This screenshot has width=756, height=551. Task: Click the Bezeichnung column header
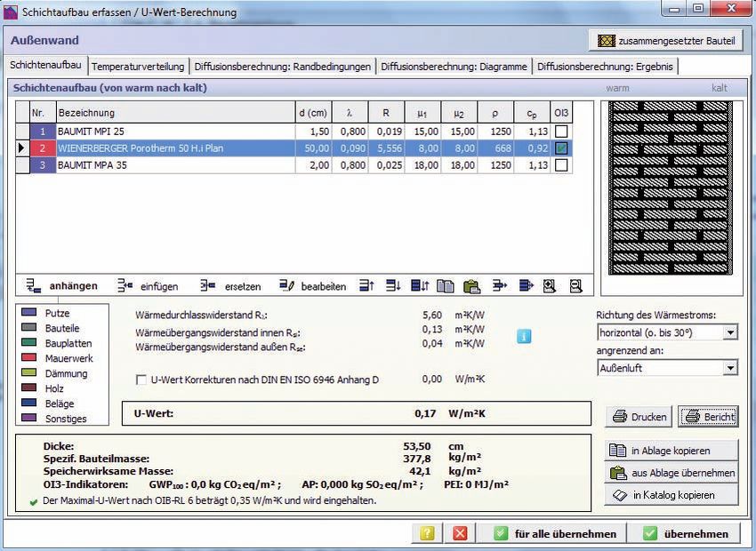pyautogui.click(x=175, y=113)
